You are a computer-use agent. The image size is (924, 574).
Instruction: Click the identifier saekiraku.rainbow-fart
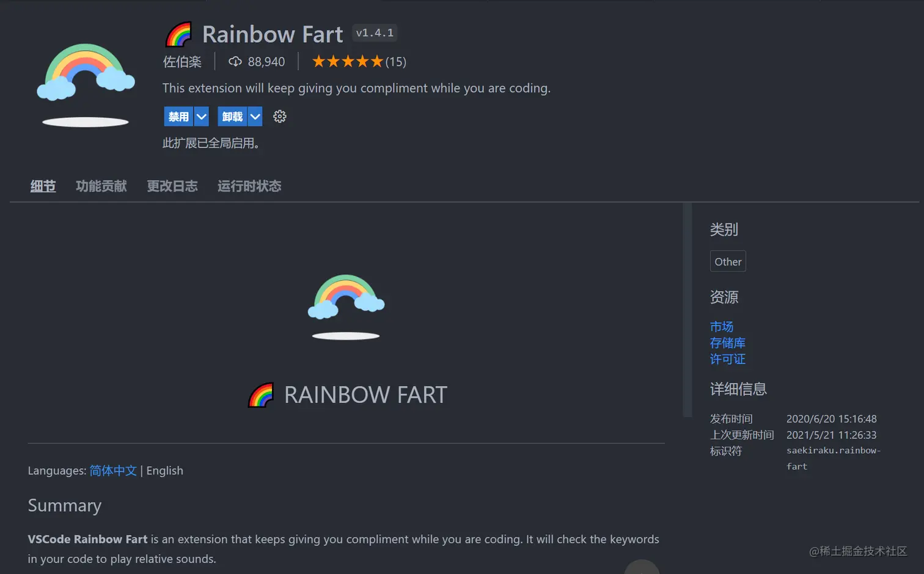pos(834,458)
